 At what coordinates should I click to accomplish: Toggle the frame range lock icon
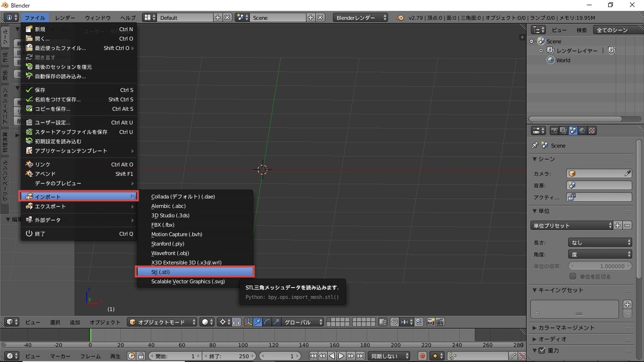coord(140,356)
